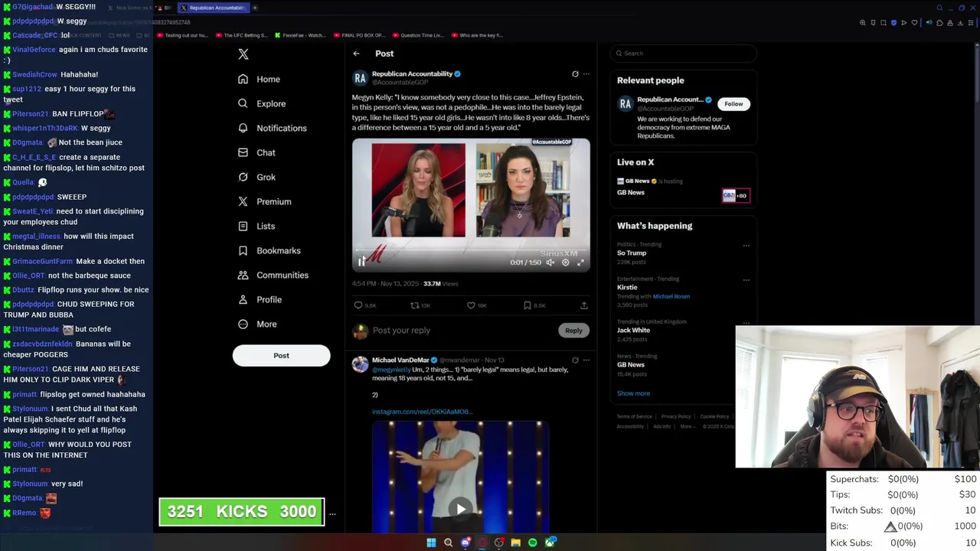This screenshot has height=551, width=980.
Task: Open Communities in the X sidebar
Action: pyautogui.click(x=273, y=275)
